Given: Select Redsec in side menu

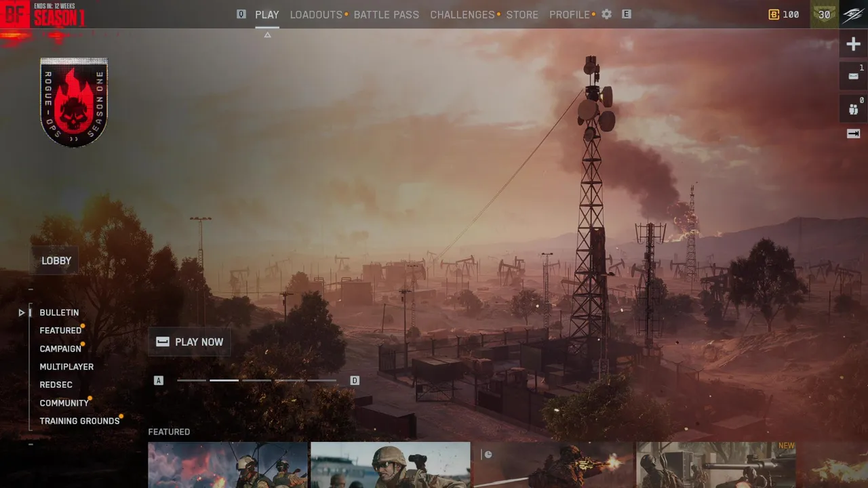Looking at the screenshot, I should pyautogui.click(x=56, y=385).
